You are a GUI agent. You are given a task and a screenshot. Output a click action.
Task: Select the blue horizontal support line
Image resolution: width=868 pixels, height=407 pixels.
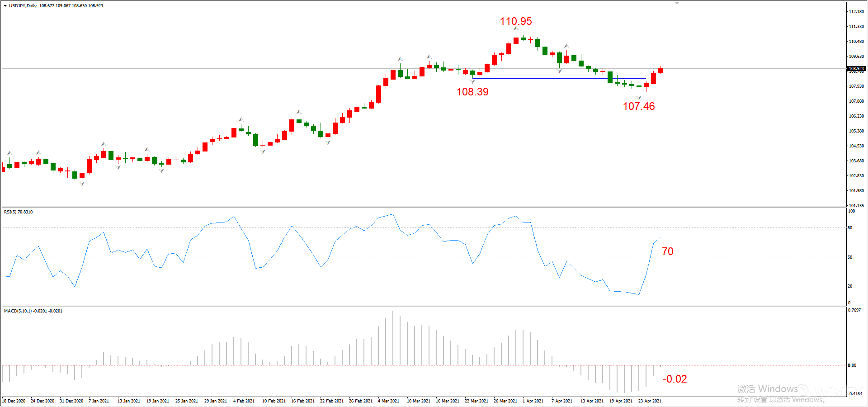[x=542, y=78]
